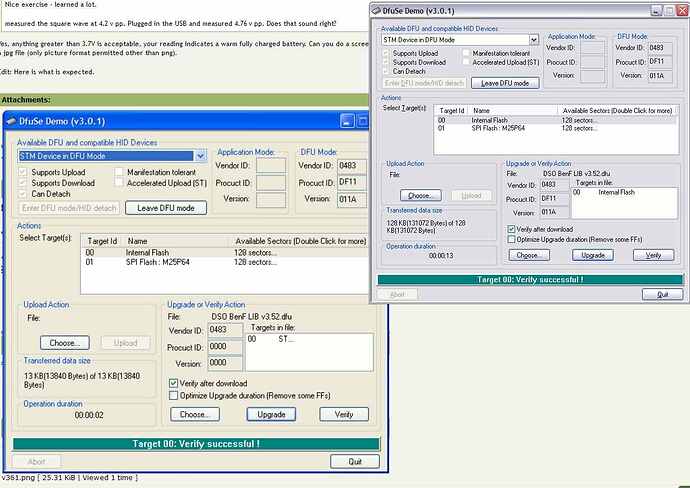This screenshot has height=488, width=690.
Task: Click the v361.png attachment caption text
Action: pyautogui.click(x=70, y=477)
